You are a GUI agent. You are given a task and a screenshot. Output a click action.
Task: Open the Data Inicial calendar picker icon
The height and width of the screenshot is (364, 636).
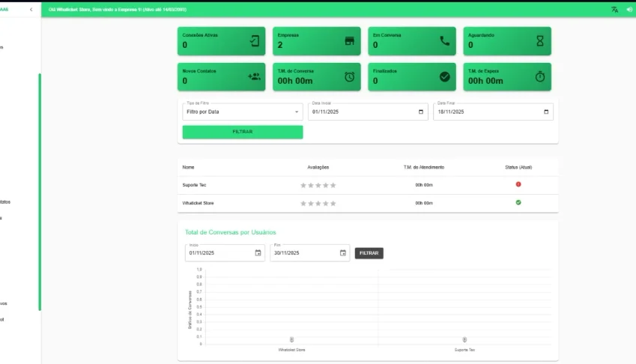[x=420, y=112]
